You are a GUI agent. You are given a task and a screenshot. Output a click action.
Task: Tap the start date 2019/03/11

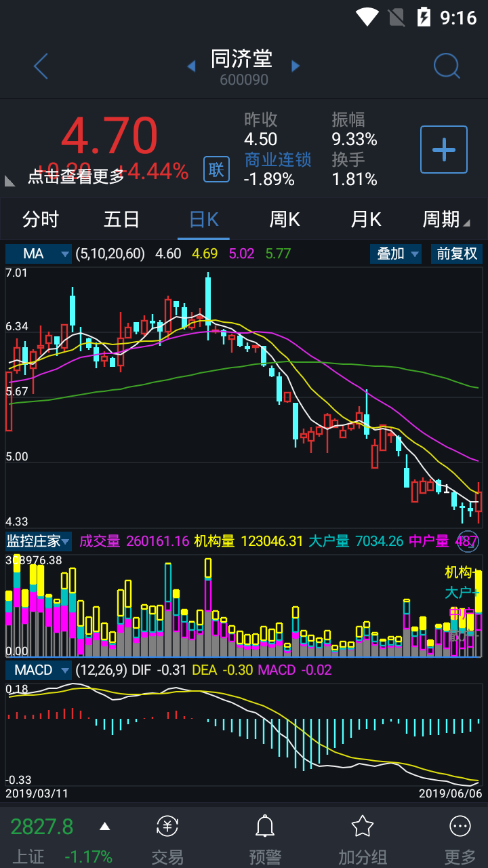37,793
